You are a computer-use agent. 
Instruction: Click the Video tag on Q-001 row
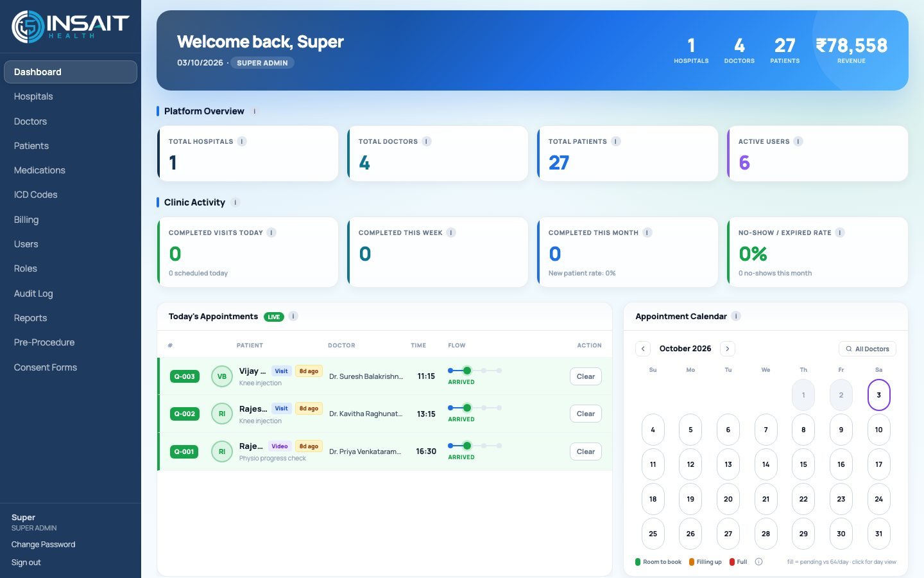click(x=280, y=446)
